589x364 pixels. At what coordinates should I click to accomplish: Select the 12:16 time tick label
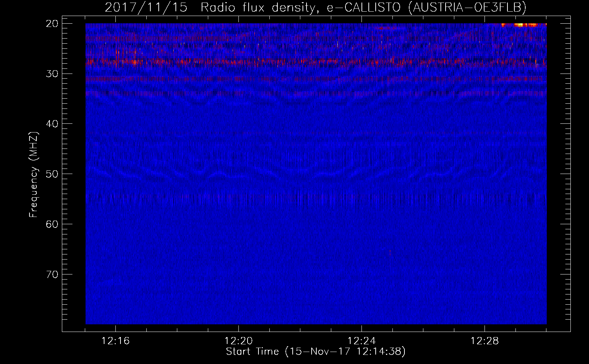pyautogui.click(x=115, y=341)
